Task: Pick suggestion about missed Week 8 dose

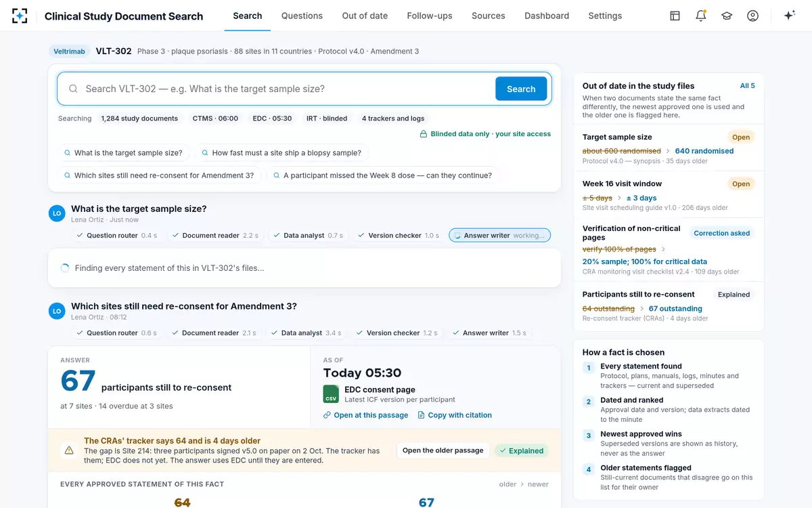Action: 383,175
